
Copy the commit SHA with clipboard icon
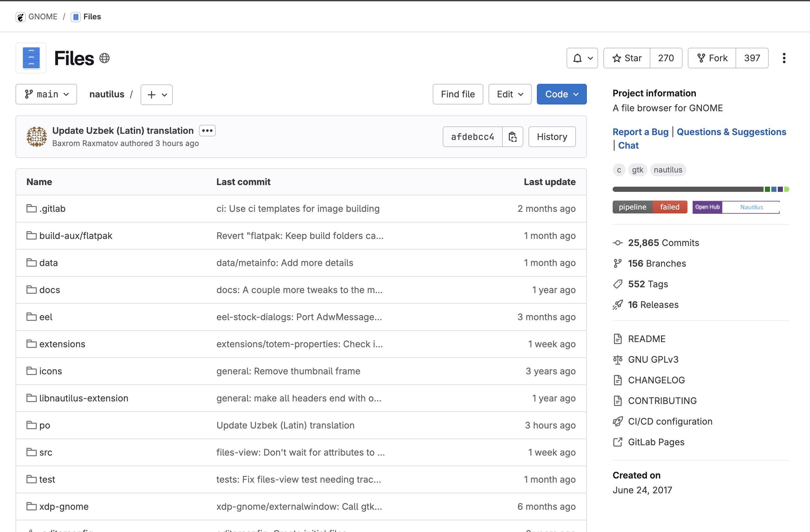point(513,137)
